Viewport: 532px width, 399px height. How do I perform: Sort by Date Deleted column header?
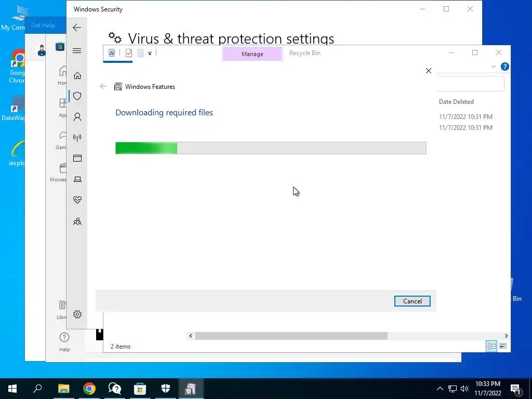pyautogui.click(x=456, y=102)
